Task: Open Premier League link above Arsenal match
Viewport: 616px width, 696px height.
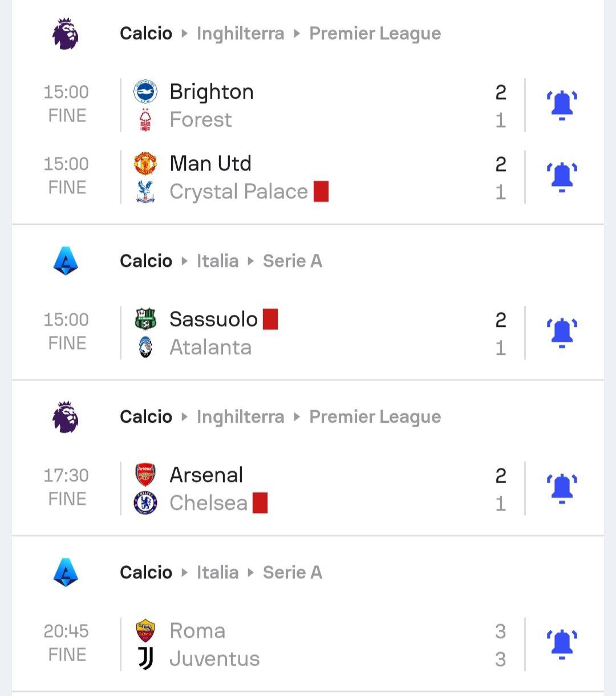Action: coord(375,417)
